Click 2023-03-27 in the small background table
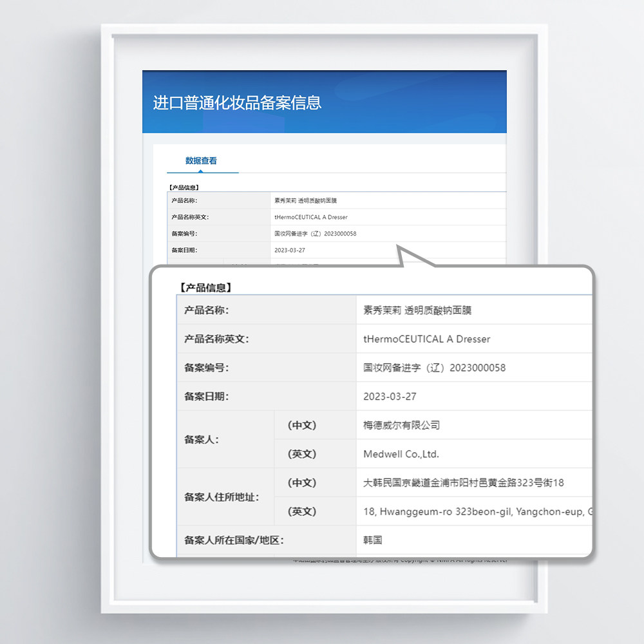This screenshot has height=644, width=644. pos(290,250)
